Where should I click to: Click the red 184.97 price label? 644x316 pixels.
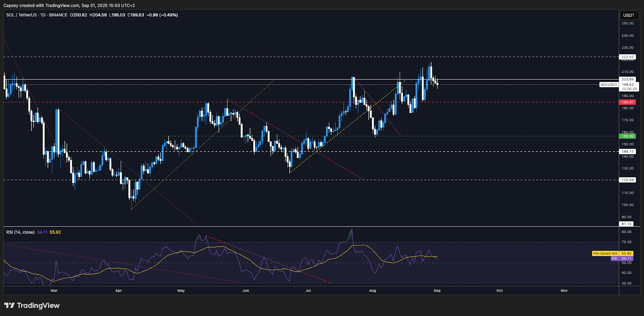click(x=627, y=102)
